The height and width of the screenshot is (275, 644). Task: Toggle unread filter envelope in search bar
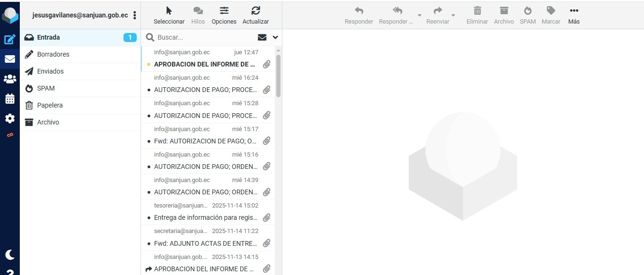click(x=262, y=37)
